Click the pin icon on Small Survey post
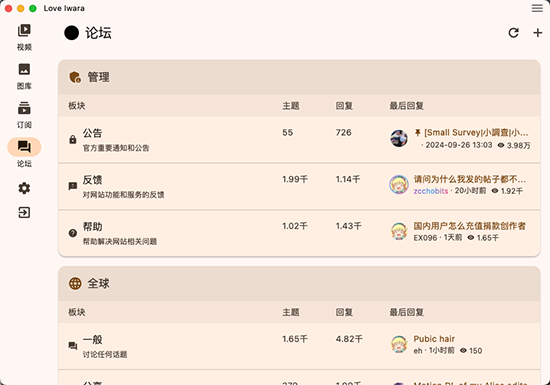 [x=417, y=133]
